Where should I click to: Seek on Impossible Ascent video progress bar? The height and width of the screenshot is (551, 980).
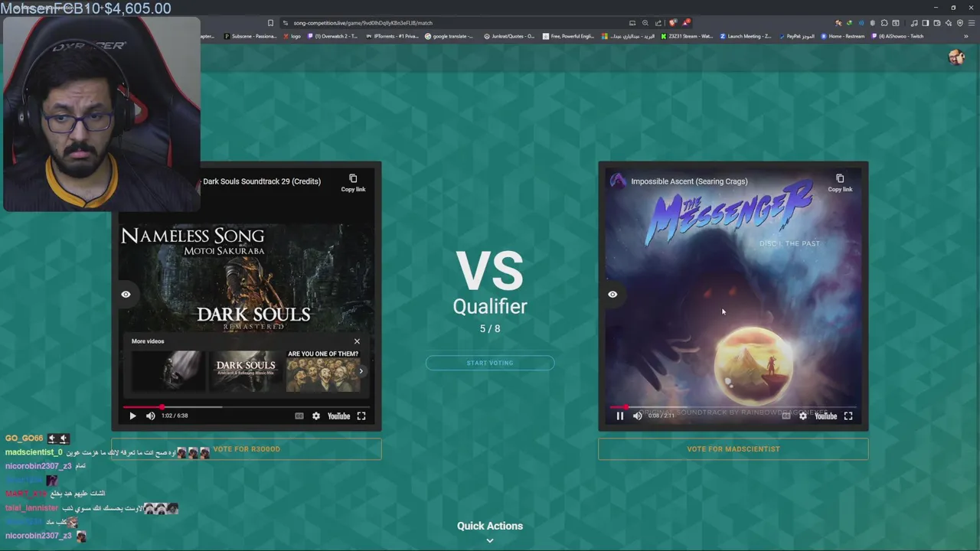click(733, 407)
